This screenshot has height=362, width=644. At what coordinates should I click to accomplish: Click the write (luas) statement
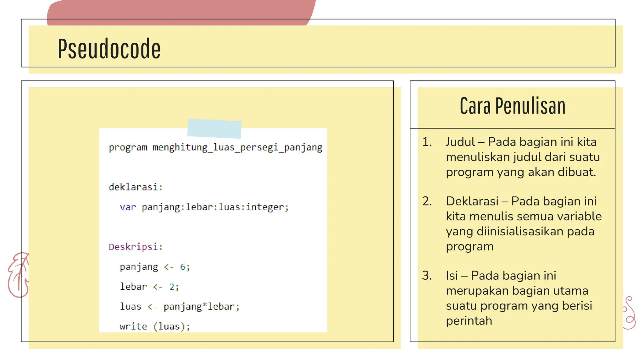tap(155, 326)
